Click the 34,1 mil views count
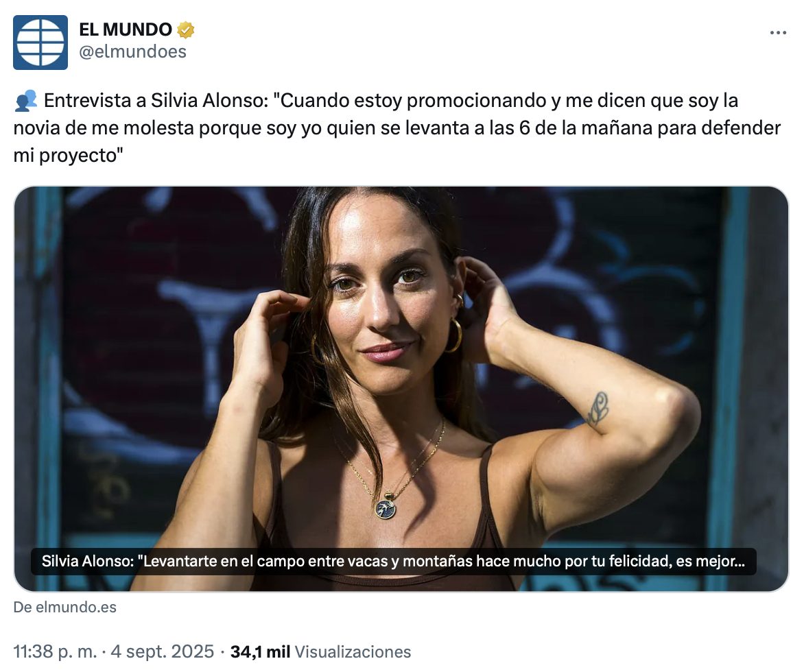 [x=260, y=651]
